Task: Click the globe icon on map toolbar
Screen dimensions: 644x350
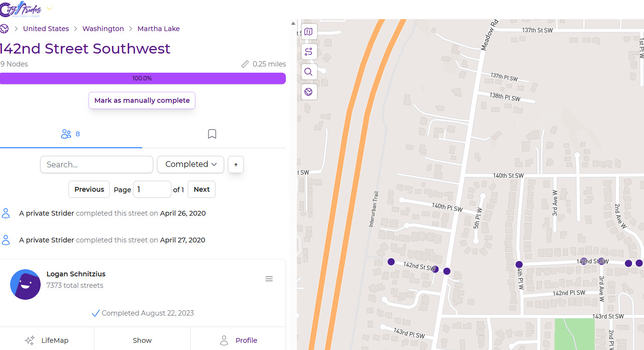Action: (308, 92)
